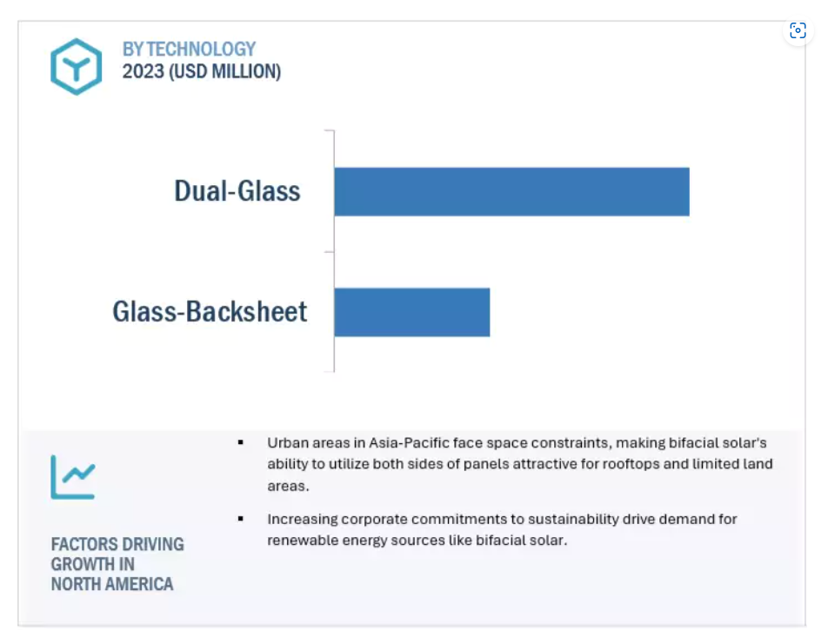
Task: Click the corporate commitments sustainability paragraph
Action: point(502,529)
